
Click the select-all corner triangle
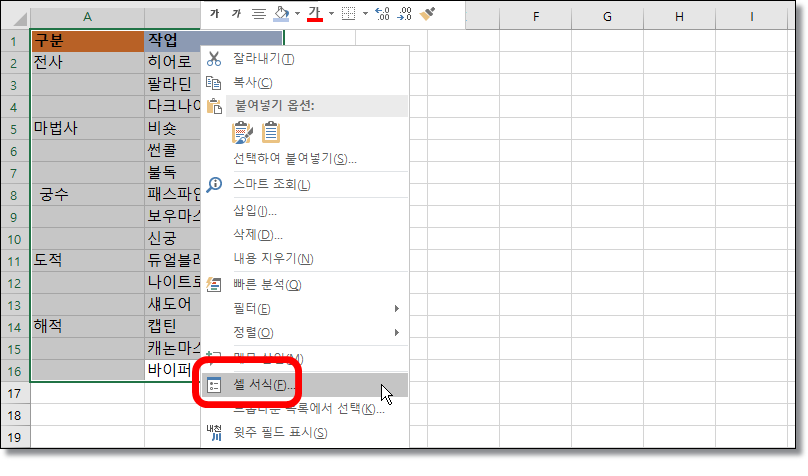point(20,19)
